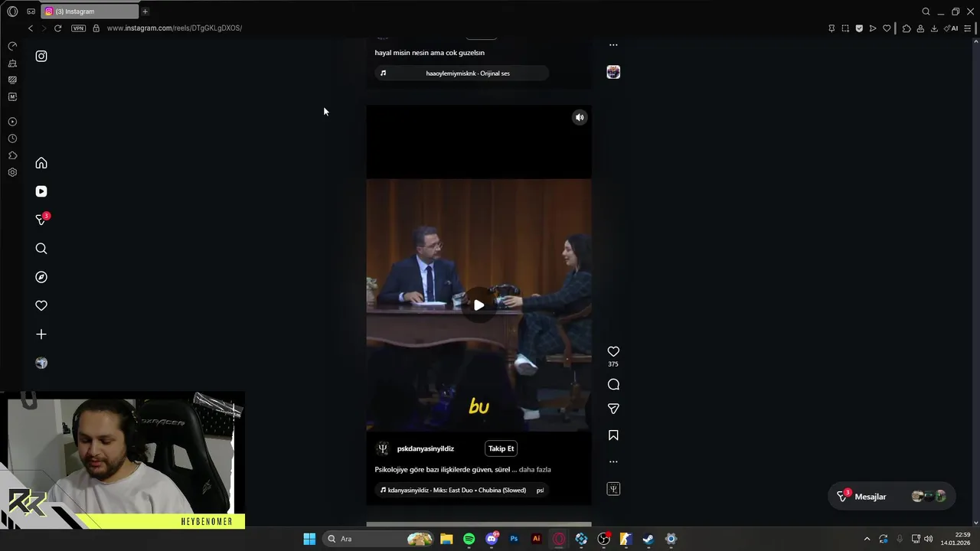
Task: Expand the caption with daha fazla
Action: point(534,469)
